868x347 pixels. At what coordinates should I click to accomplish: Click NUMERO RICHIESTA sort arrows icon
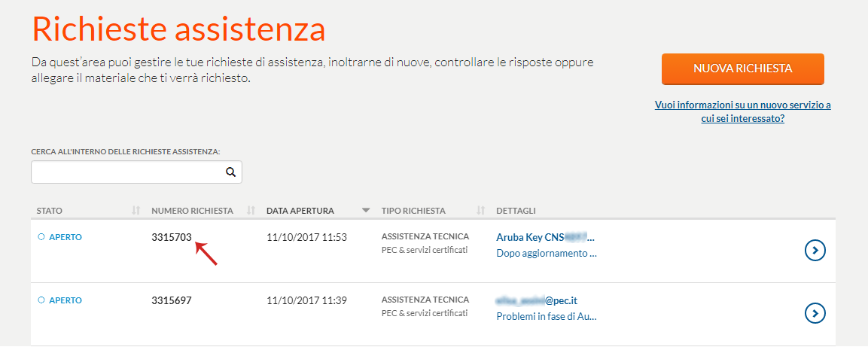tap(251, 210)
